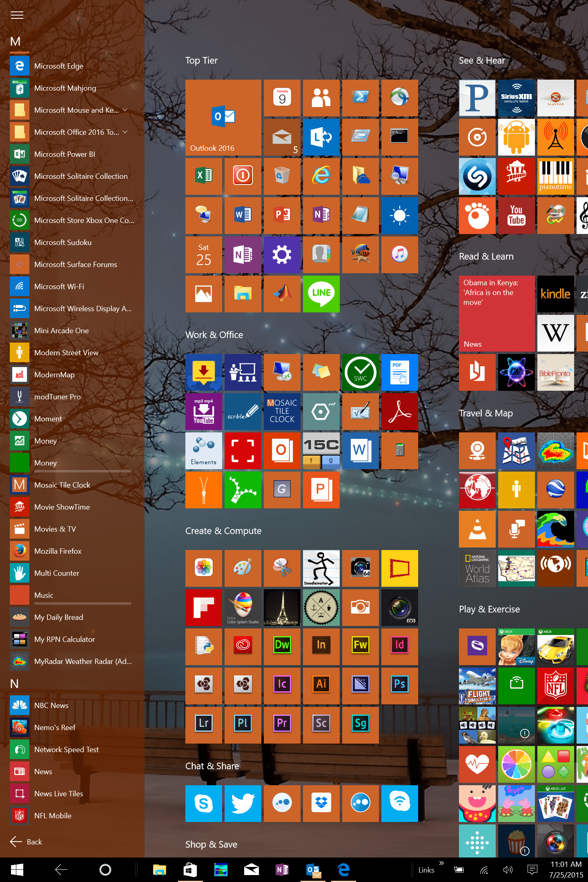Launch the YouTube tile in See & Hear

(x=517, y=216)
